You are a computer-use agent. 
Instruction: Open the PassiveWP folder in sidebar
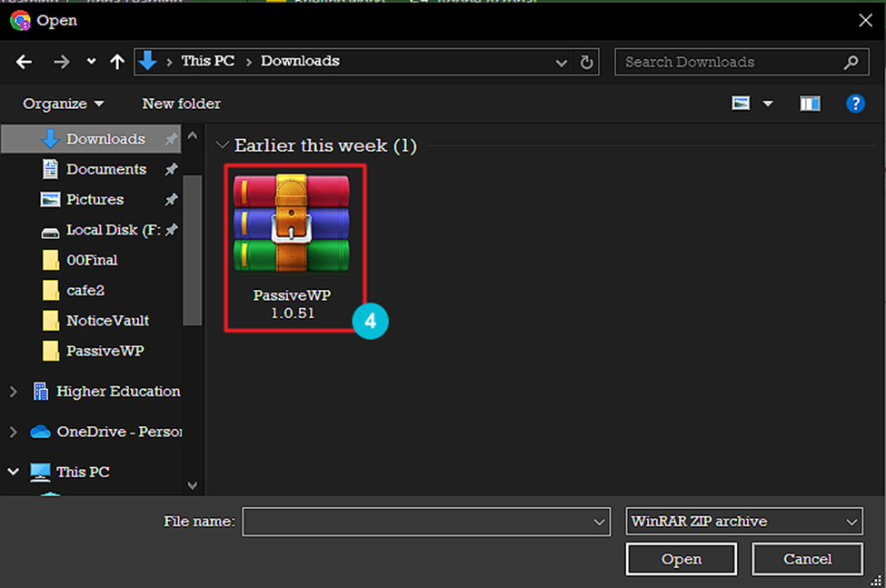(105, 352)
